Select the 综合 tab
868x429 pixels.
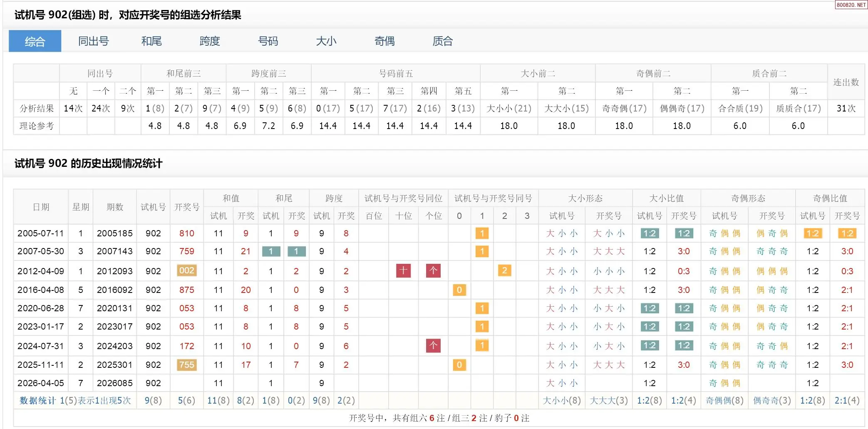pyautogui.click(x=35, y=41)
